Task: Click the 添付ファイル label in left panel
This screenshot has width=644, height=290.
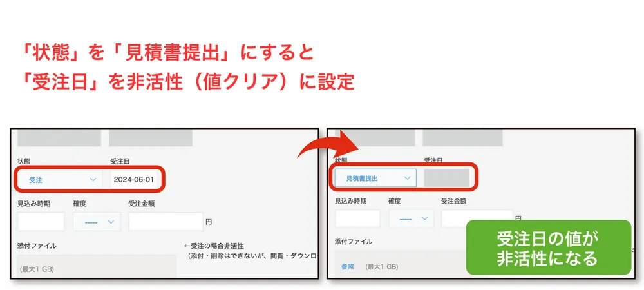Action: click(37, 246)
